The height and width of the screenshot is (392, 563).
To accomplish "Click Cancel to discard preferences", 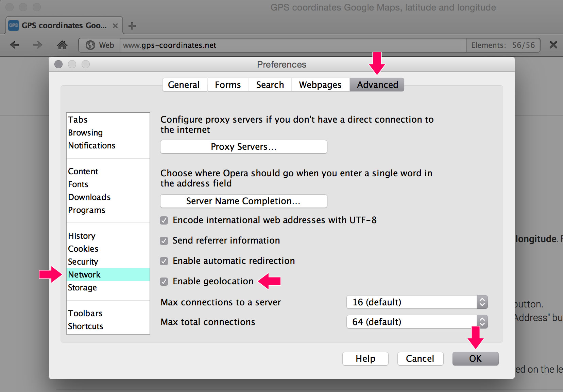I will (420, 359).
